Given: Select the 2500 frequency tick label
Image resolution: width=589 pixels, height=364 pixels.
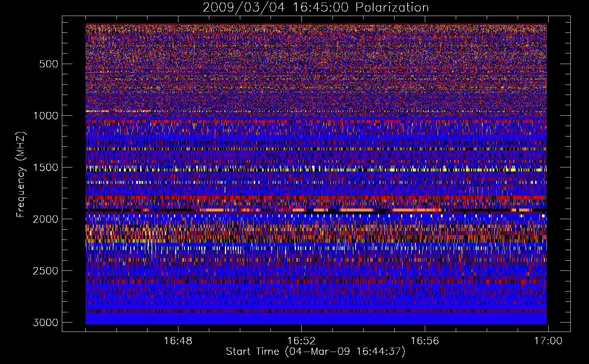Looking at the screenshot, I should coord(46,271).
